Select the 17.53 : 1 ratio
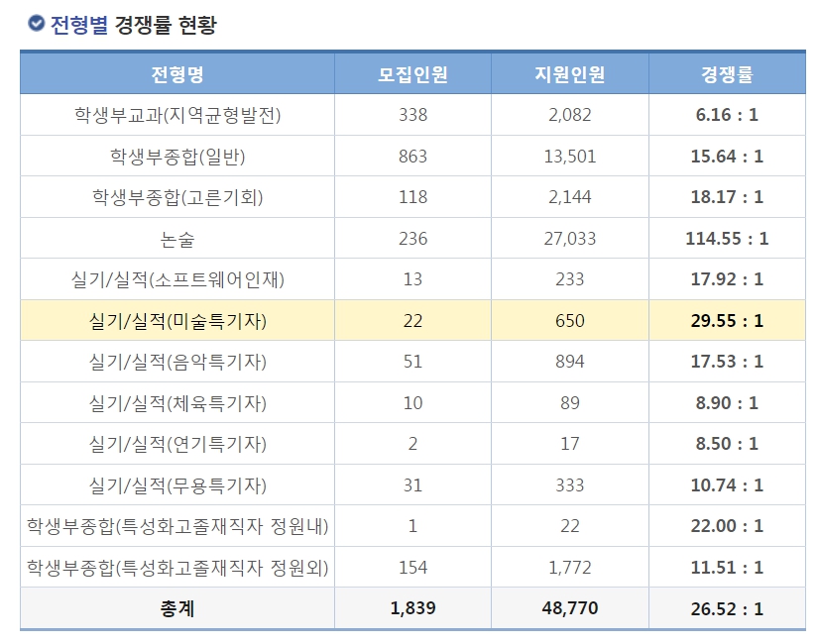The height and width of the screenshot is (644, 819). click(727, 362)
